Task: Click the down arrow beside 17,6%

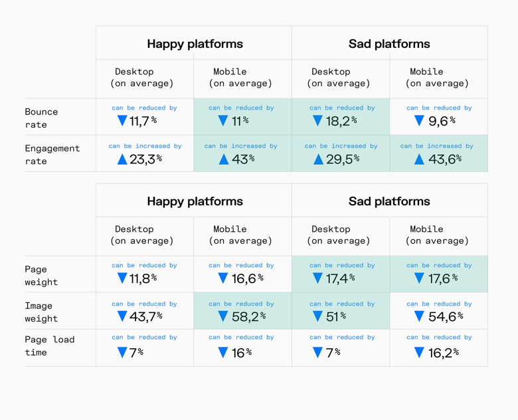Action: coord(419,278)
